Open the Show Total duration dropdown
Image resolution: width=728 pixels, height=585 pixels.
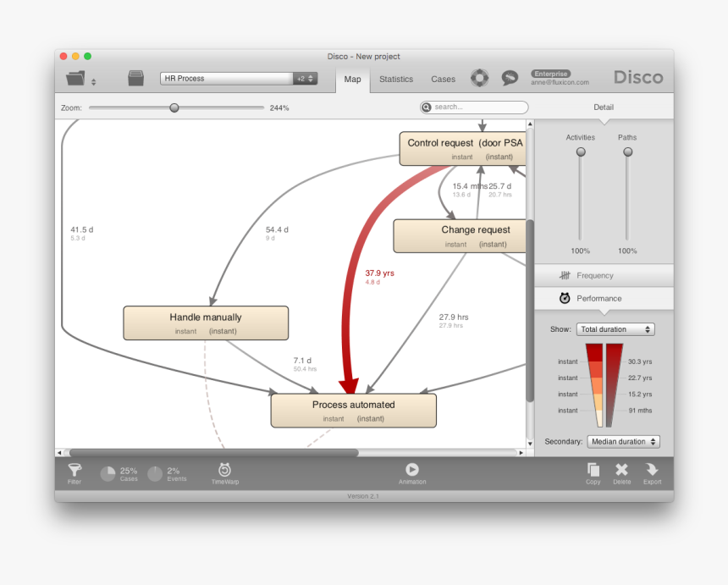click(615, 329)
